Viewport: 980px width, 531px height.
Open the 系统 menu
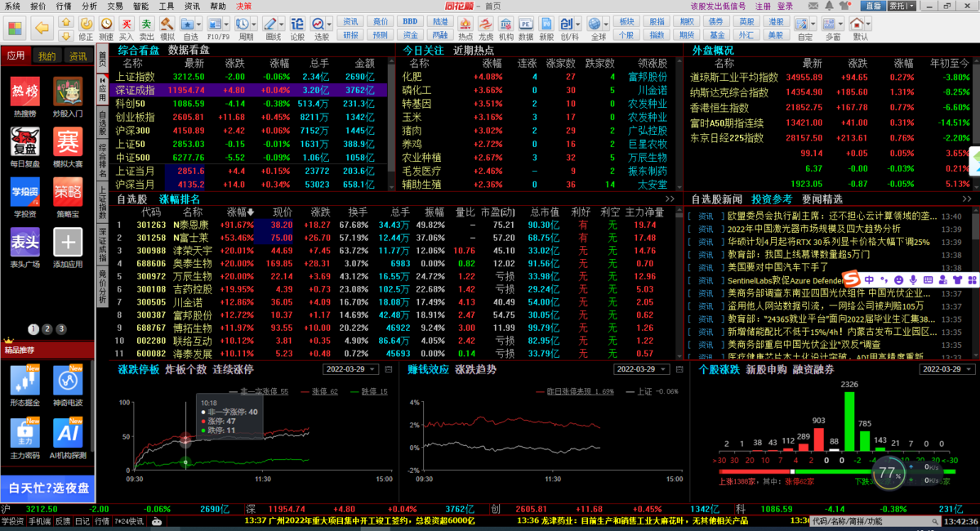[12, 6]
